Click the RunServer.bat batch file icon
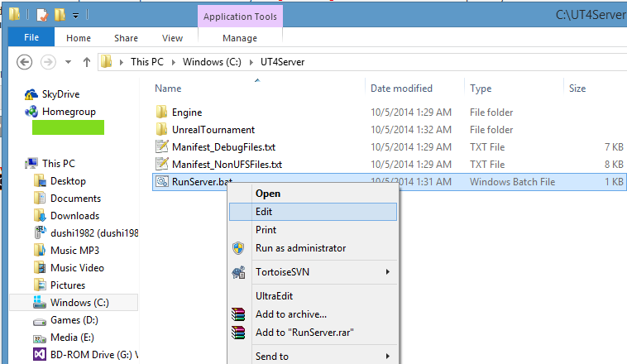The height and width of the screenshot is (364, 627). [x=161, y=181]
